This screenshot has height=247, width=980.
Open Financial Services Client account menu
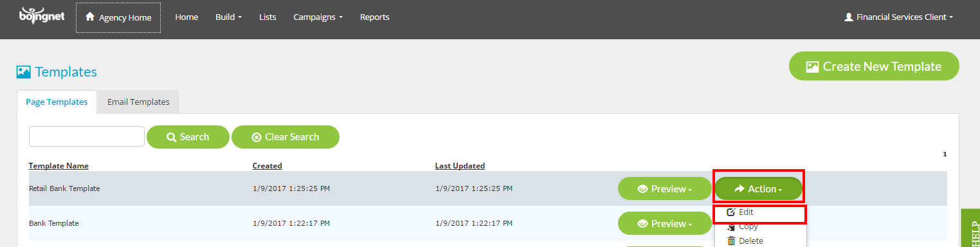[x=898, y=17]
